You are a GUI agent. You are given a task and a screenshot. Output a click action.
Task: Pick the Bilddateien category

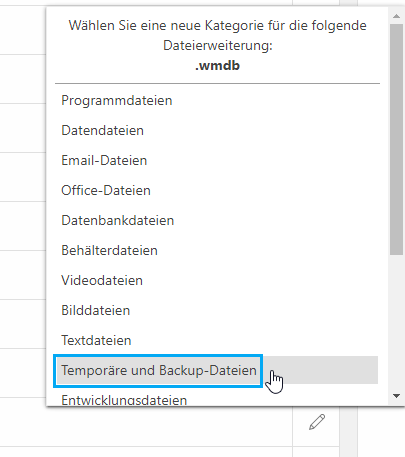(x=217, y=310)
